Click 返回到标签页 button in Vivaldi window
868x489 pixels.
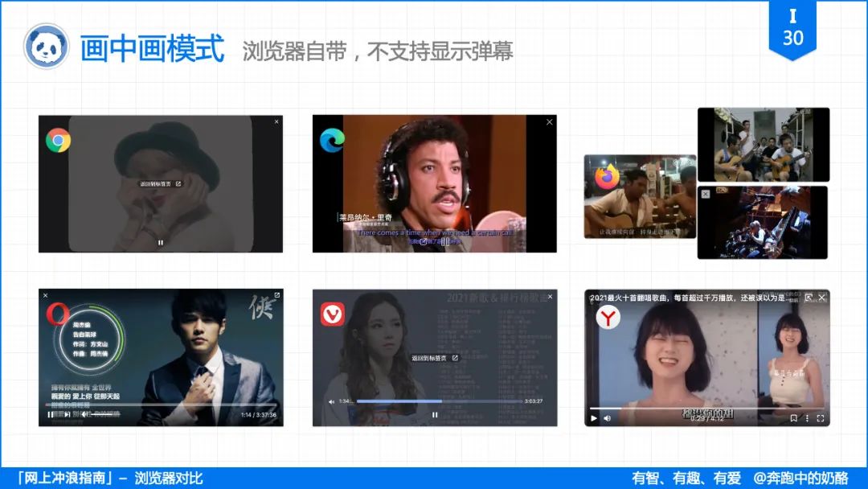point(435,358)
